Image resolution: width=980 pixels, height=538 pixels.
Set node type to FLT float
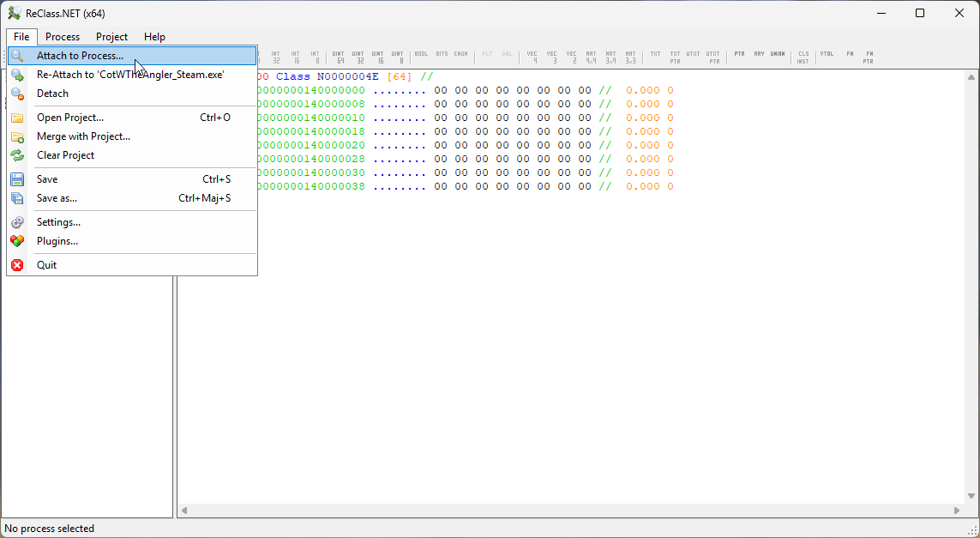[488, 54]
